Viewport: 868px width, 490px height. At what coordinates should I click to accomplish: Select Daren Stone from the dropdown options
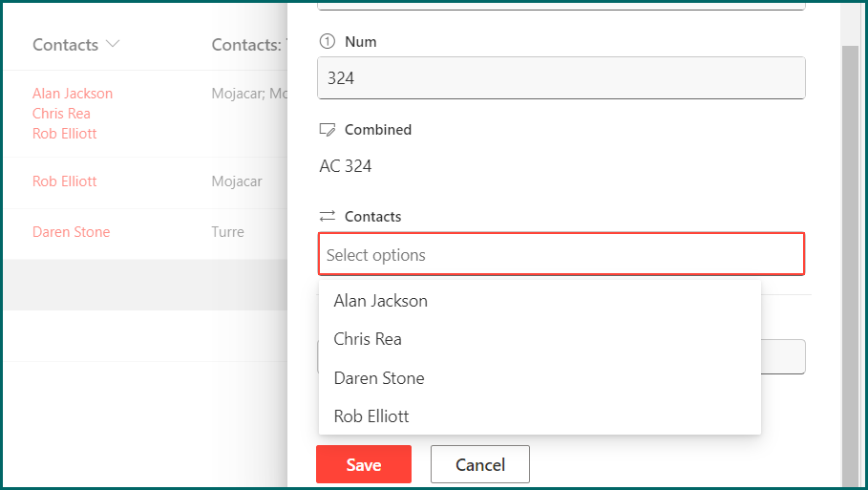[x=379, y=378]
